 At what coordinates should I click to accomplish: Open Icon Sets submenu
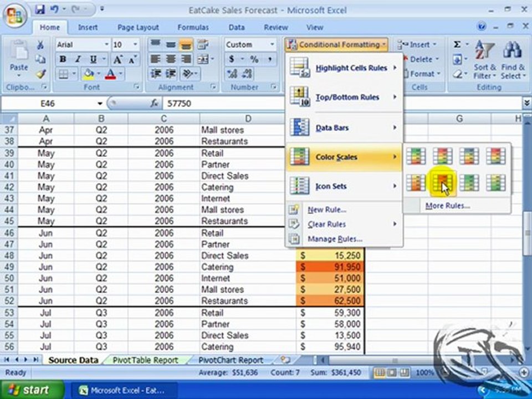(344, 186)
